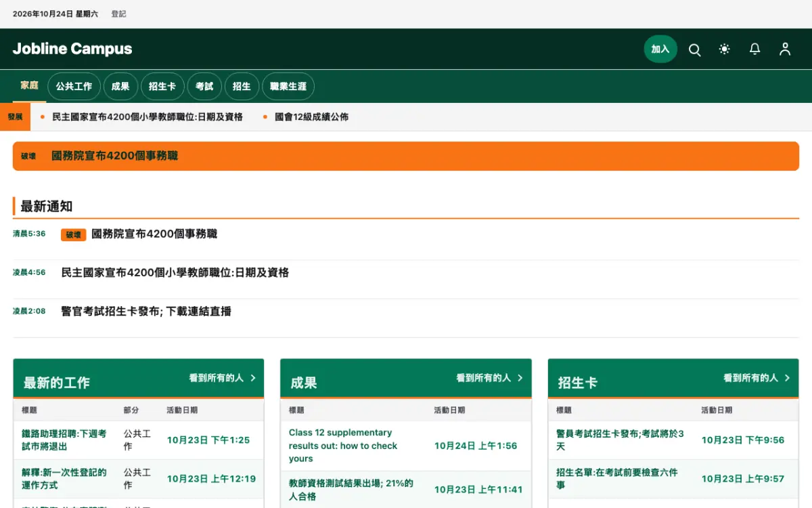The image size is (812, 508).
Task: Click date 10月24日 上午1:56
Action: [x=476, y=446]
